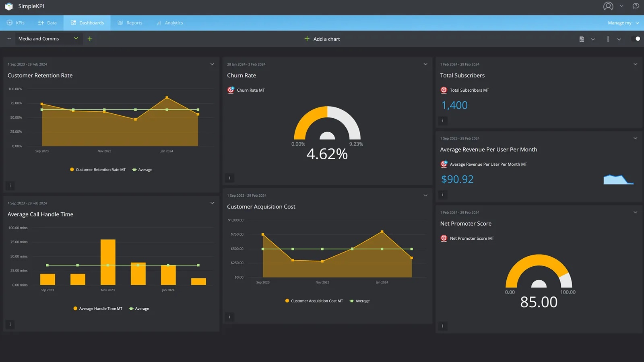Click the Net Promoter Score MT target icon

(444, 238)
